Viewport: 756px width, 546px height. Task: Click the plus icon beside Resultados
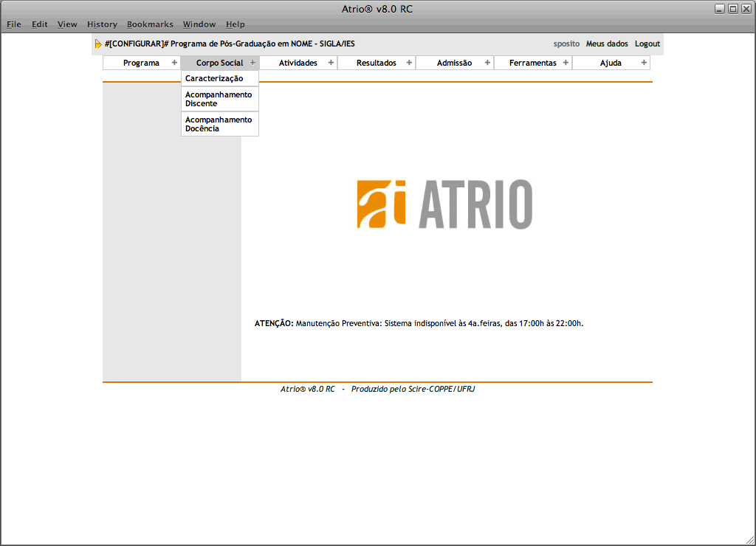(x=409, y=63)
